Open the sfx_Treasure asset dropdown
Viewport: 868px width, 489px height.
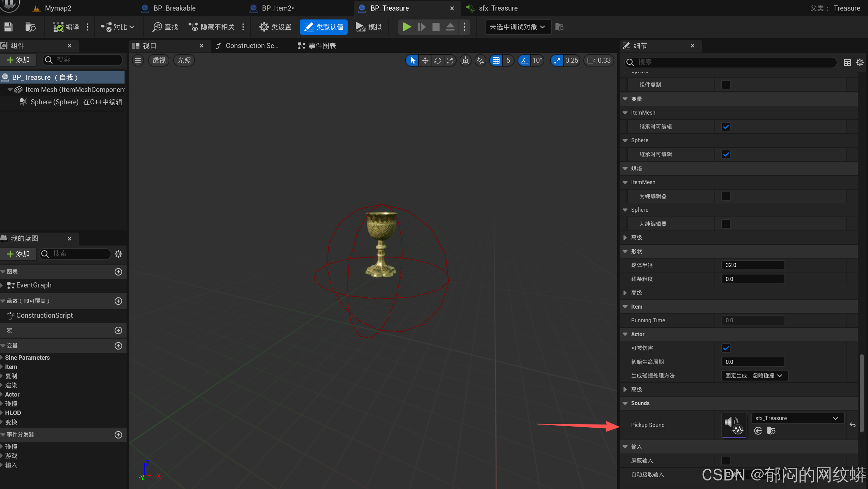[797, 418]
